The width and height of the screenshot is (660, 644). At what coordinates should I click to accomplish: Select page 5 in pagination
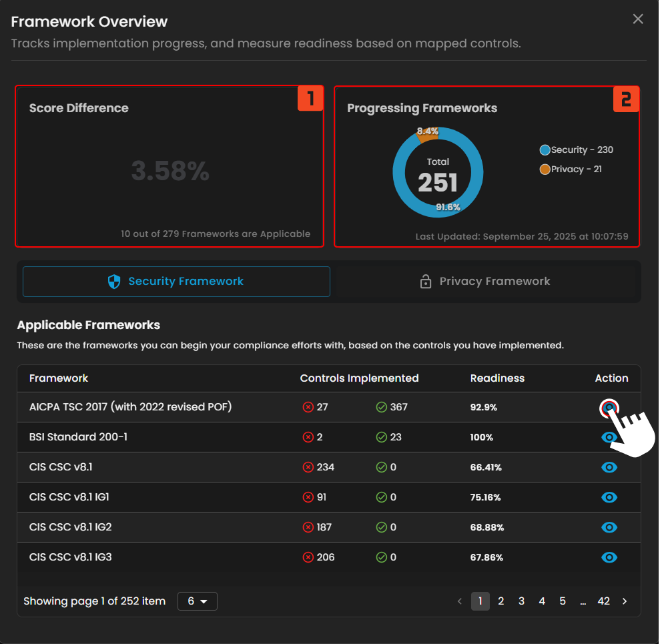(563, 601)
